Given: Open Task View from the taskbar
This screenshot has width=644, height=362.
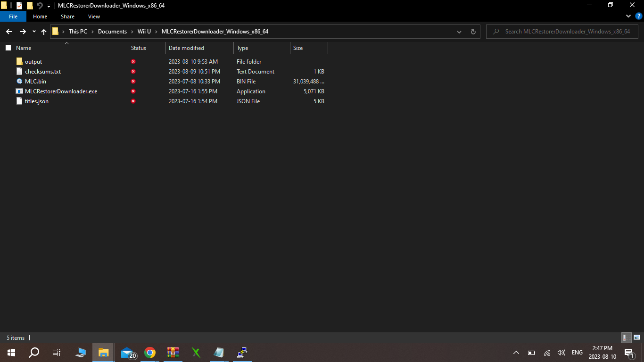Looking at the screenshot, I should click(x=57, y=353).
